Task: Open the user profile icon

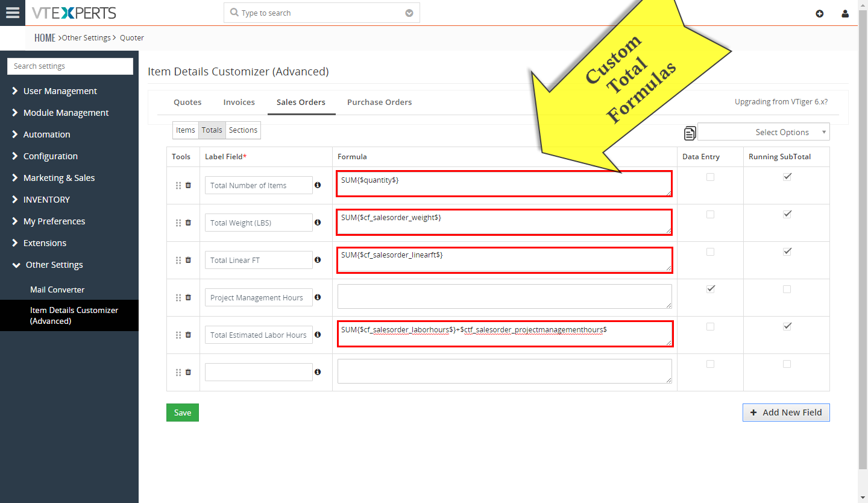Action: (x=845, y=13)
